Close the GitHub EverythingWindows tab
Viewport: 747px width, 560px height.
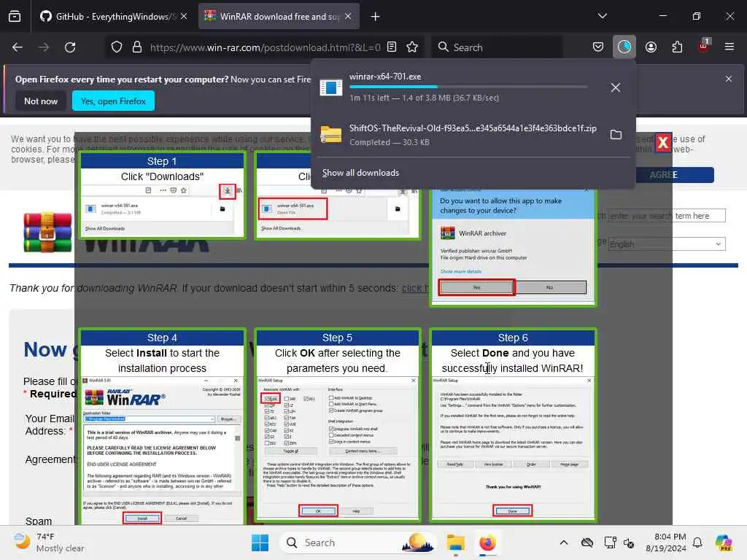(184, 17)
